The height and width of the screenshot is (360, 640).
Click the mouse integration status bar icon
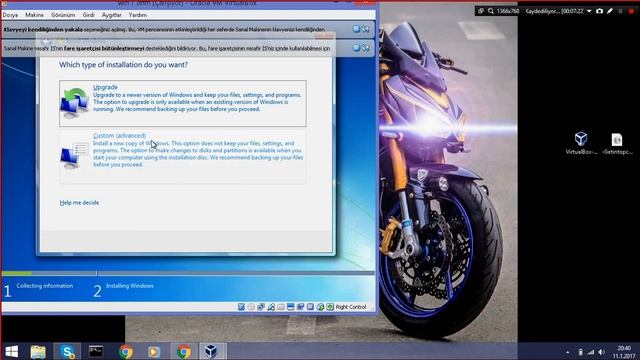coord(320,307)
